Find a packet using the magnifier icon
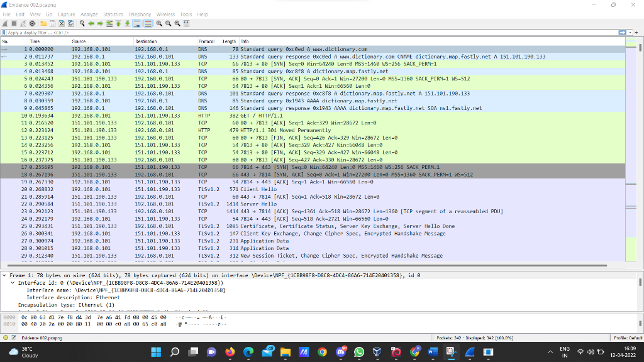 82,23
